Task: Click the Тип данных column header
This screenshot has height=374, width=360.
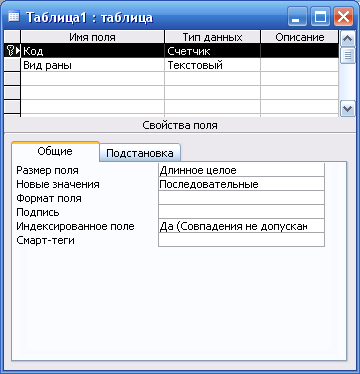Action: (x=213, y=37)
